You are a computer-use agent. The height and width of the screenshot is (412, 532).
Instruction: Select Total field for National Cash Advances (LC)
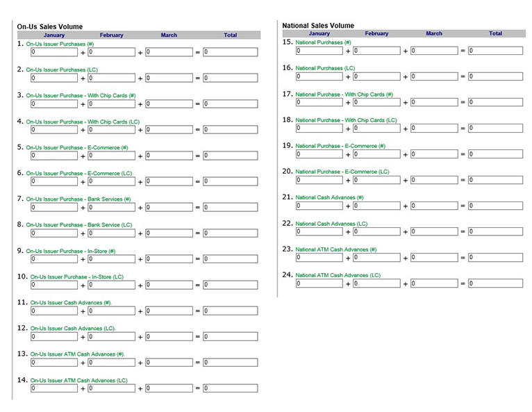point(495,231)
